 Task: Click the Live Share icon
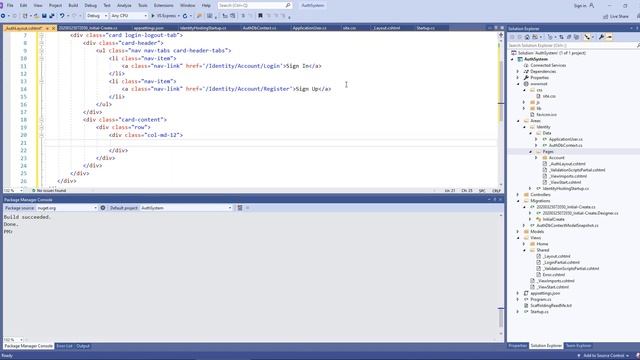606,16
